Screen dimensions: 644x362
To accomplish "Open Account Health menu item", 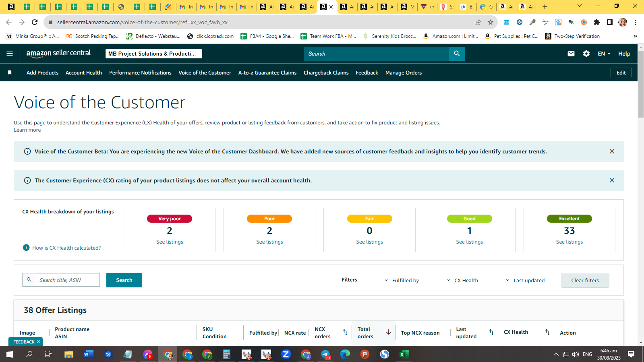I will point(84,72).
